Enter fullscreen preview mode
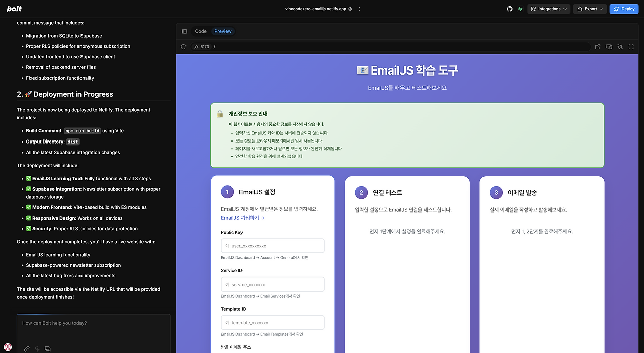644x353 pixels. coord(631,47)
